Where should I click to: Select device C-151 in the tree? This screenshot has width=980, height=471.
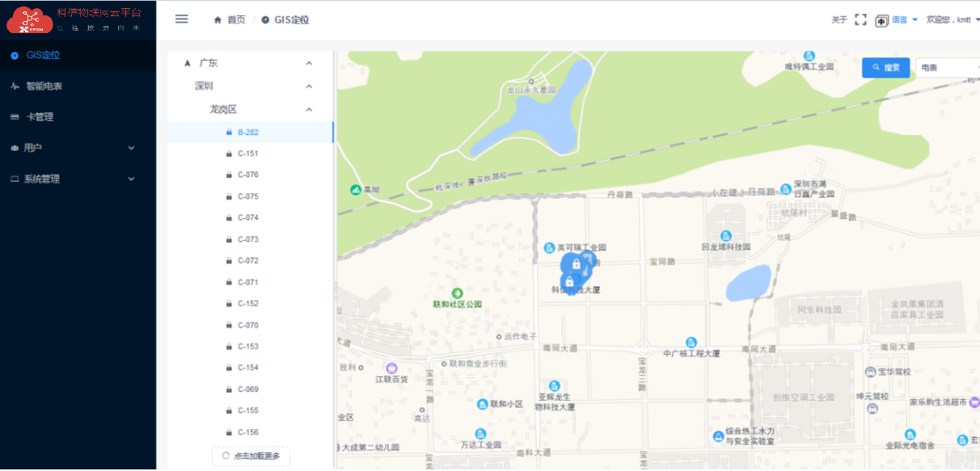click(247, 153)
